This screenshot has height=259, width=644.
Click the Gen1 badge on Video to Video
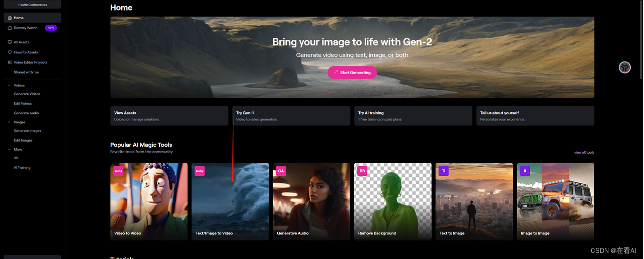coord(118,171)
